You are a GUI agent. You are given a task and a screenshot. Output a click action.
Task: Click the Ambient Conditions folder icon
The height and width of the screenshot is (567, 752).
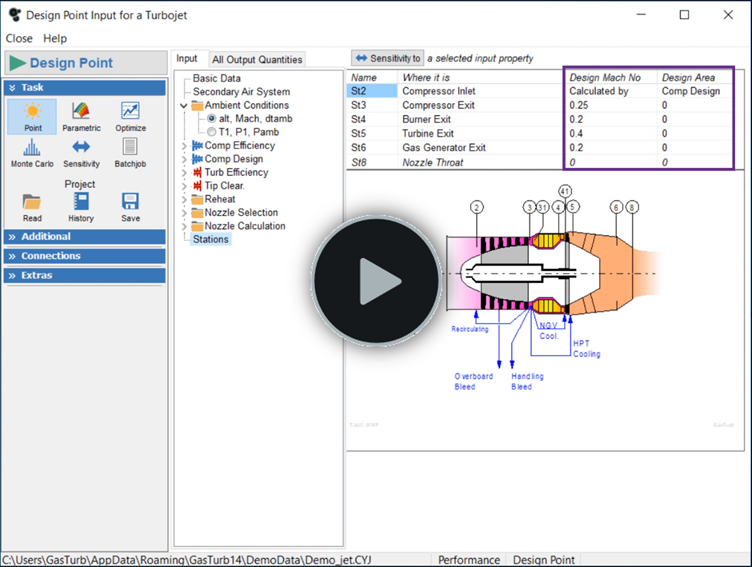pyautogui.click(x=197, y=105)
